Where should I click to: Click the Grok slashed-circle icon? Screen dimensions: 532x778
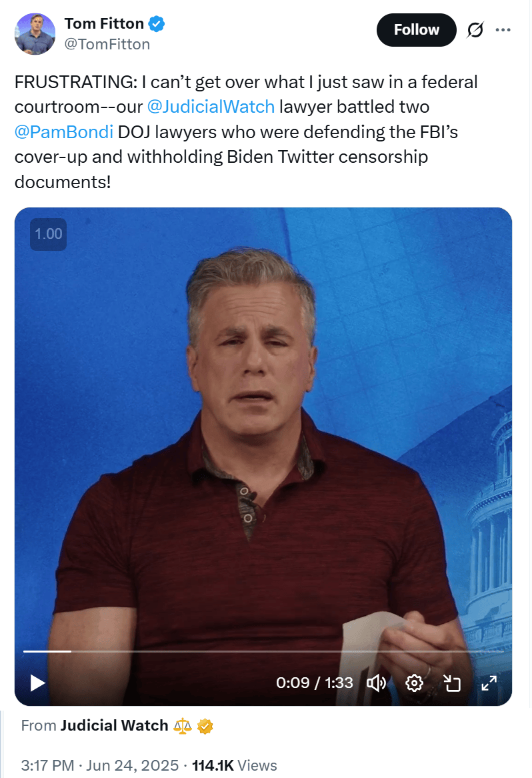(475, 30)
